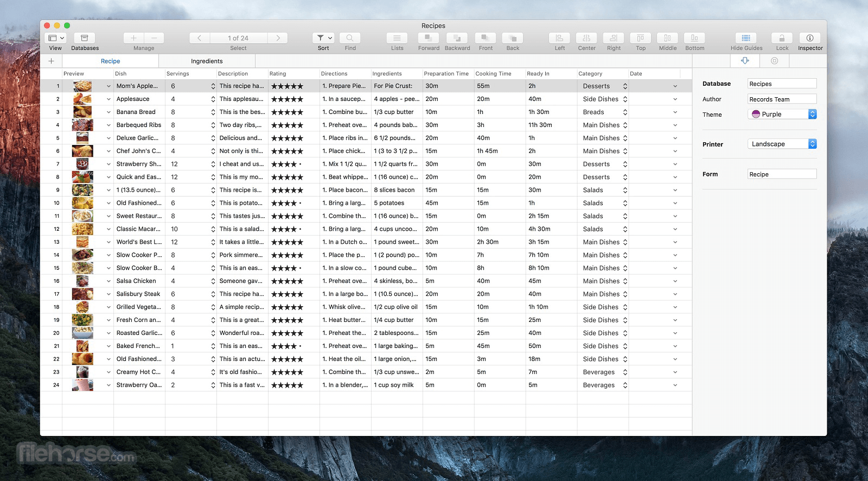The image size is (868, 481).
Task: Open the Lists toolbar icon
Action: pyautogui.click(x=397, y=38)
